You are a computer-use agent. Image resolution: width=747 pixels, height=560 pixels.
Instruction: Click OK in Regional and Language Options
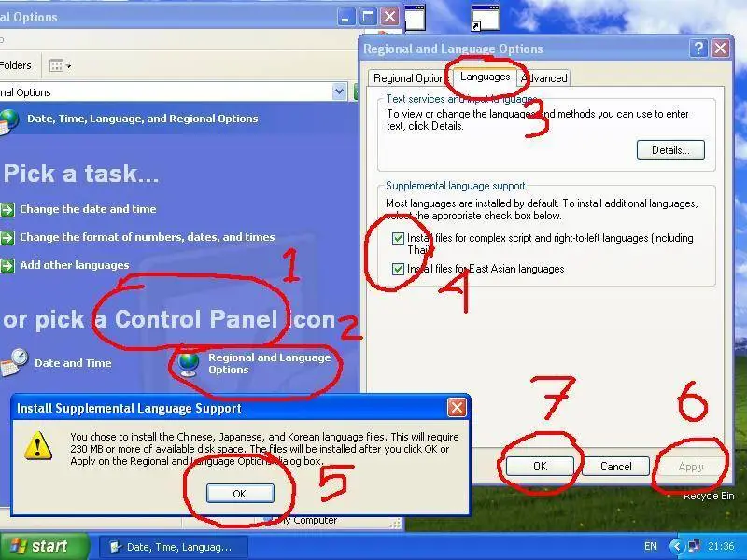[540, 466]
